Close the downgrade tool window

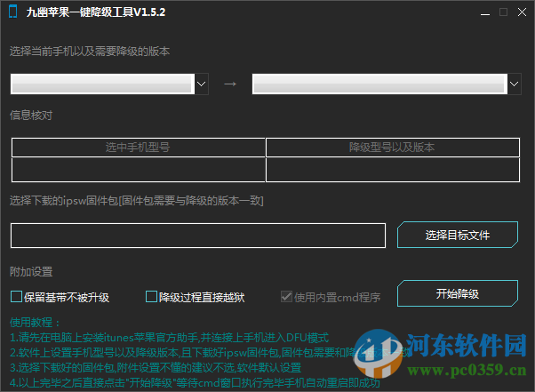coord(522,12)
